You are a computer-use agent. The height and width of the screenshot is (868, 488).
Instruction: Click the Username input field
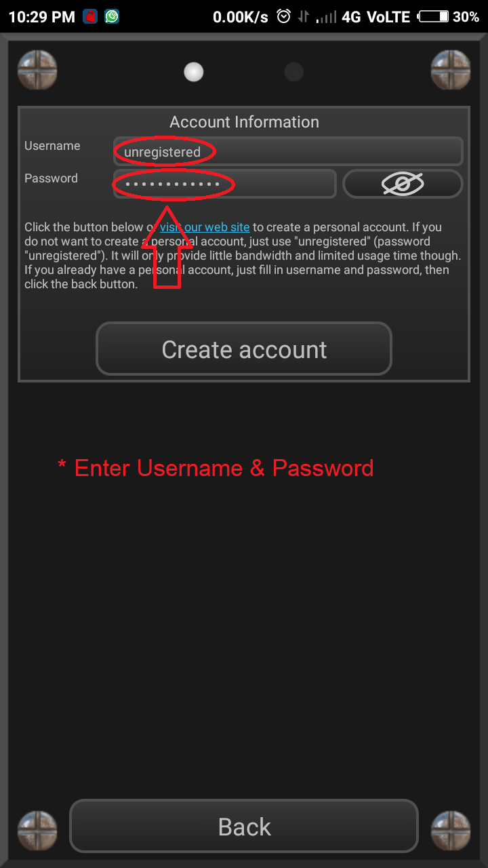(x=288, y=151)
